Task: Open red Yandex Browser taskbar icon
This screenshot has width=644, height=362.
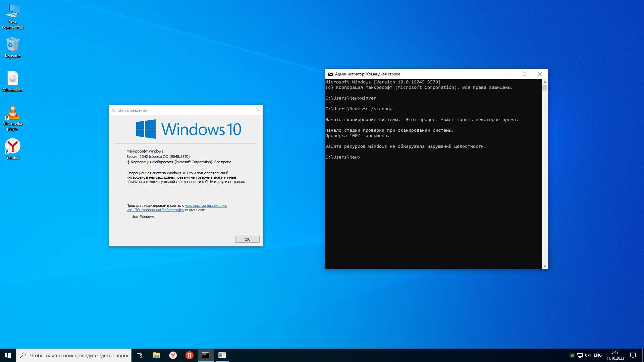Action: (190, 355)
